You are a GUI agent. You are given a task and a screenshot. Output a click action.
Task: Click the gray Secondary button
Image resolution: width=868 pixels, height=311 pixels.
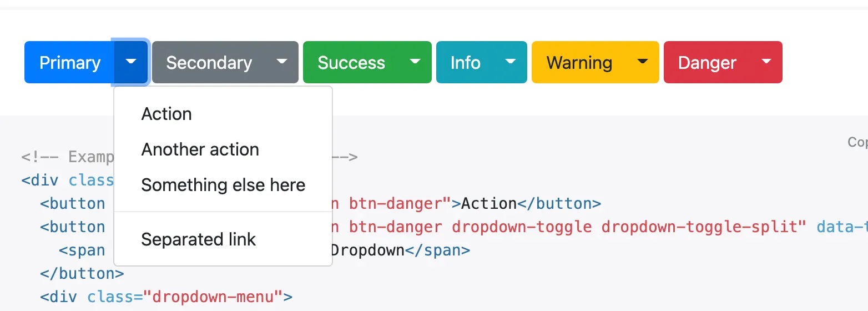(x=209, y=62)
